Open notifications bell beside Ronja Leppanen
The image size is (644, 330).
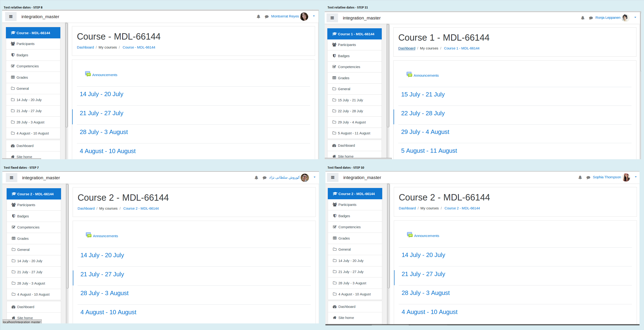[x=583, y=18]
